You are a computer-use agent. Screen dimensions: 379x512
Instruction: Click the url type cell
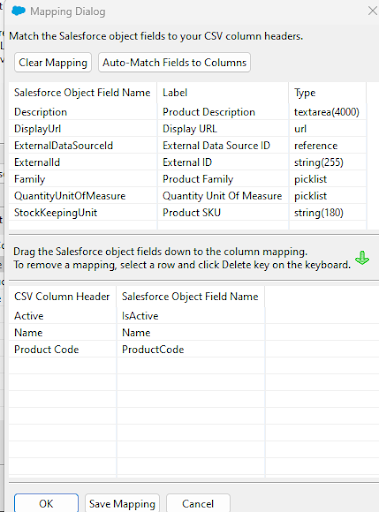(328, 129)
